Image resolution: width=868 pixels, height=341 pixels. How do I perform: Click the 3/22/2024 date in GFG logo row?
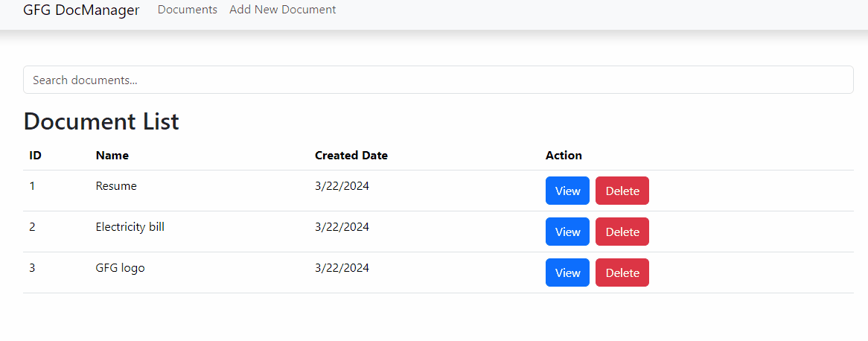tap(342, 268)
